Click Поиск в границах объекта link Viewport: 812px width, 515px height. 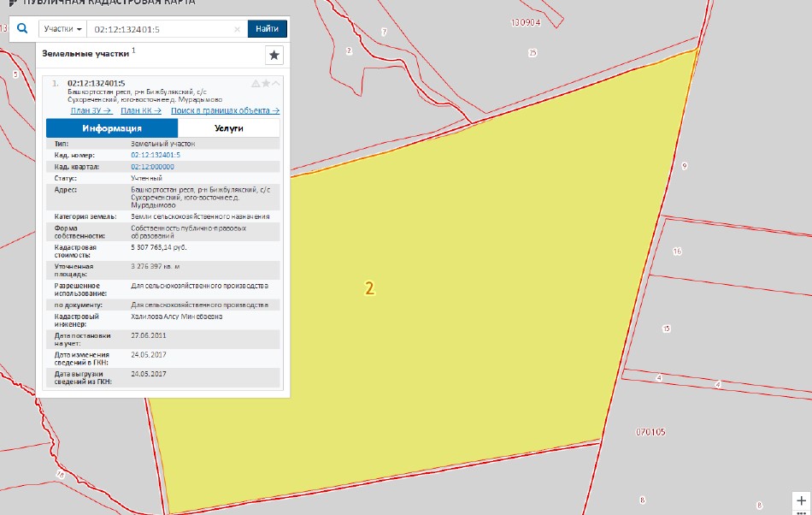point(225,110)
